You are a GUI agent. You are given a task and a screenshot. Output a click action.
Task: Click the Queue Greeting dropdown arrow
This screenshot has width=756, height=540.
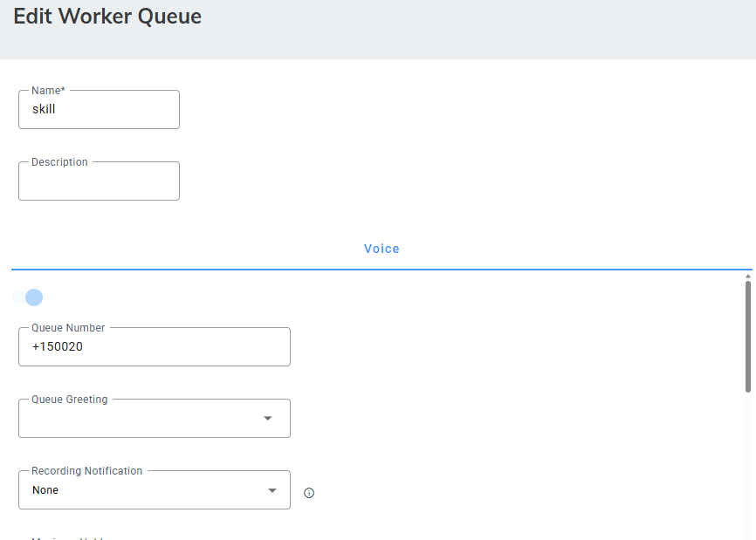(x=268, y=419)
